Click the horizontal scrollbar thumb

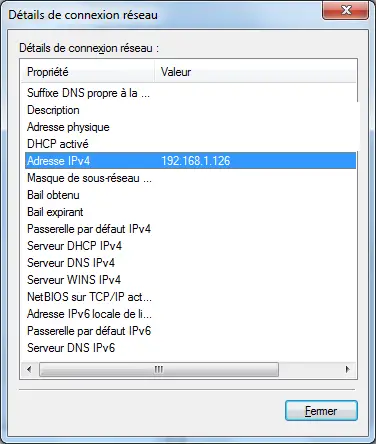[159, 369]
